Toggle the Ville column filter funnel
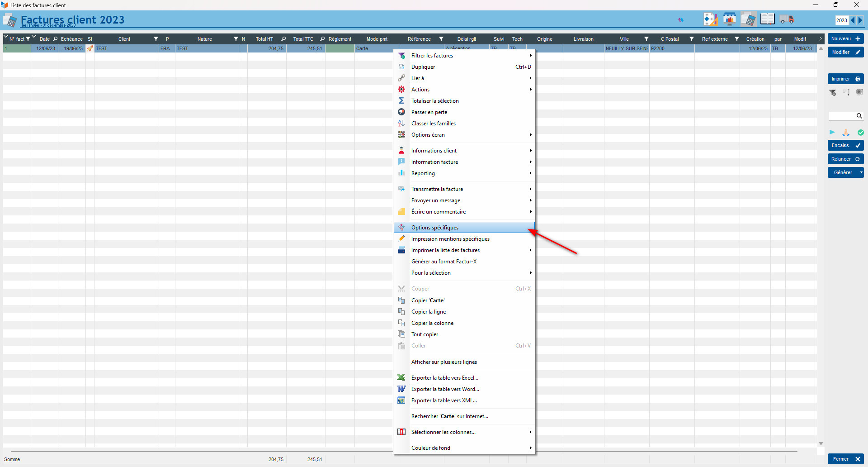The width and height of the screenshot is (868, 467). (646, 39)
